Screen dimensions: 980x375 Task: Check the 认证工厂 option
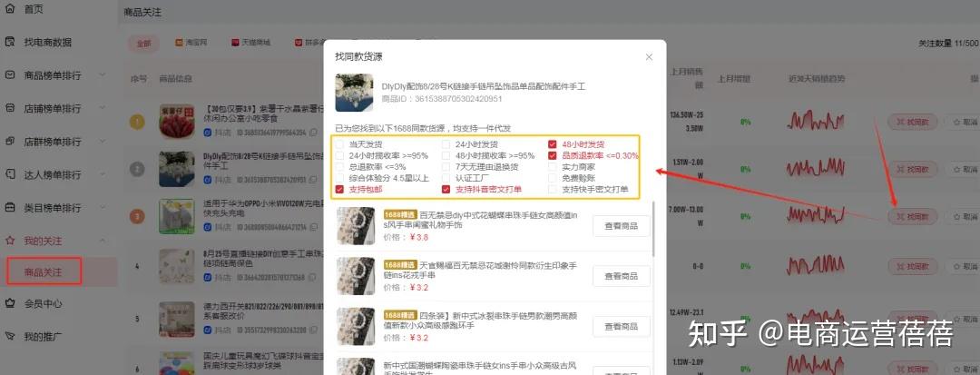446,178
